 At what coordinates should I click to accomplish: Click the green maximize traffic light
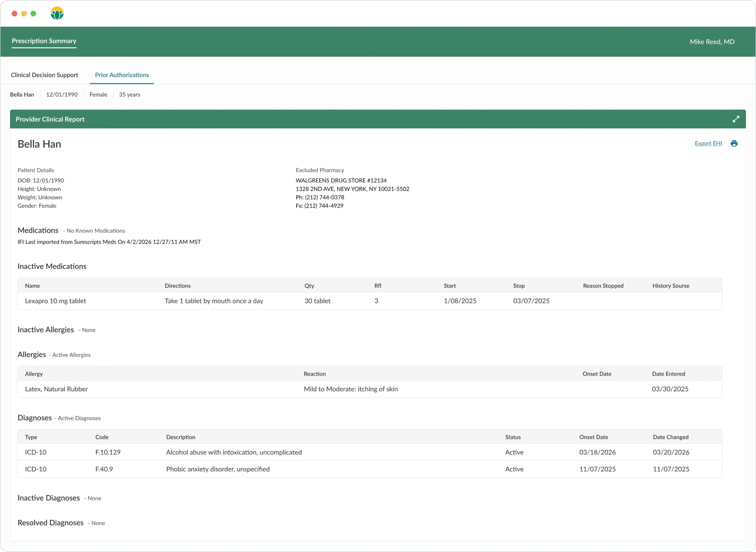pos(33,14)
